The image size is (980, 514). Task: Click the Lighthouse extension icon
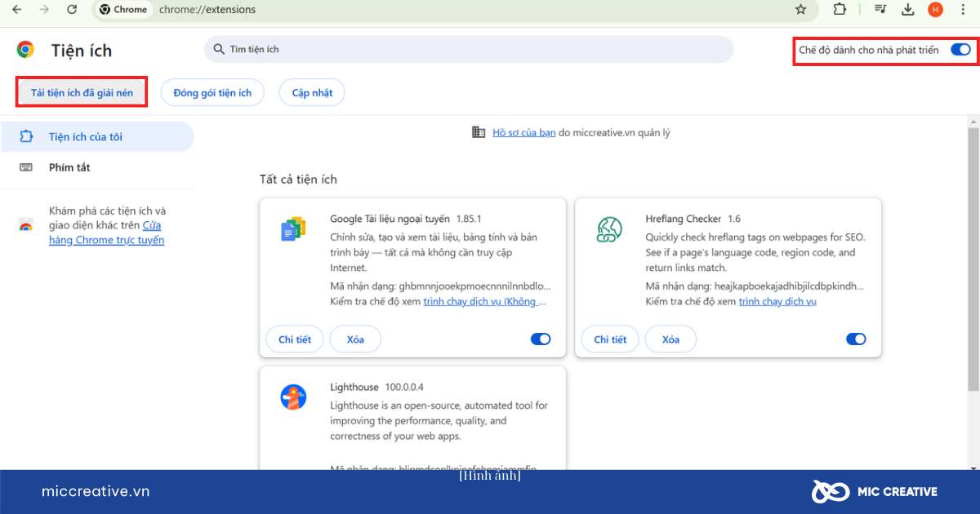tap(293, 397)
